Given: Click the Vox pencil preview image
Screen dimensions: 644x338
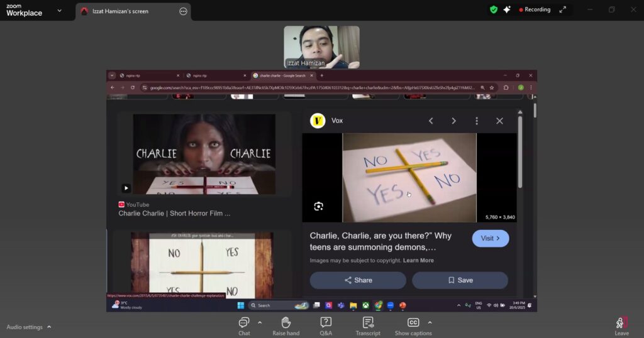Looking at the screenshot, I should click(409, 178).
